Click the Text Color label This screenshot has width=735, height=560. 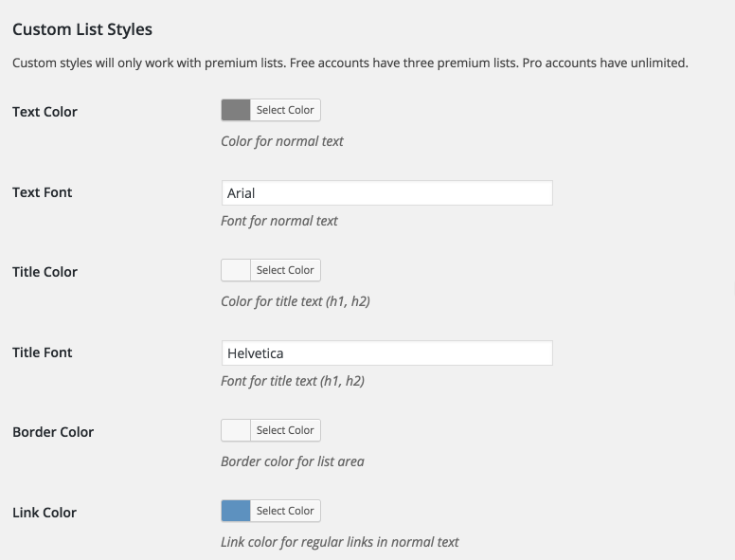point(45,112)
